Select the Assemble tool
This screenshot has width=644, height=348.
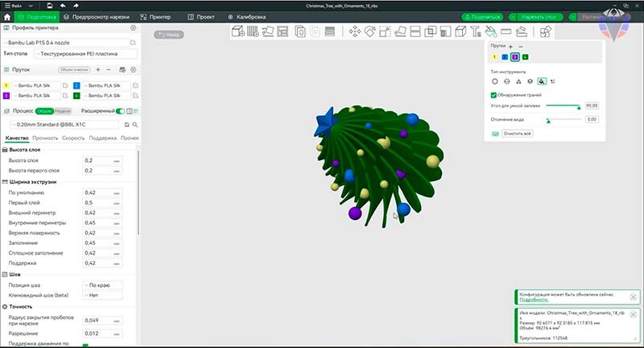coord(521,31)
